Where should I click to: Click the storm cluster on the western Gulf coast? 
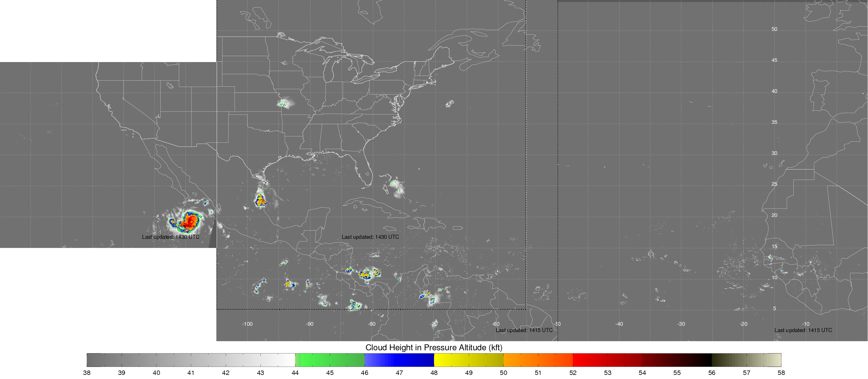(260, 200)
